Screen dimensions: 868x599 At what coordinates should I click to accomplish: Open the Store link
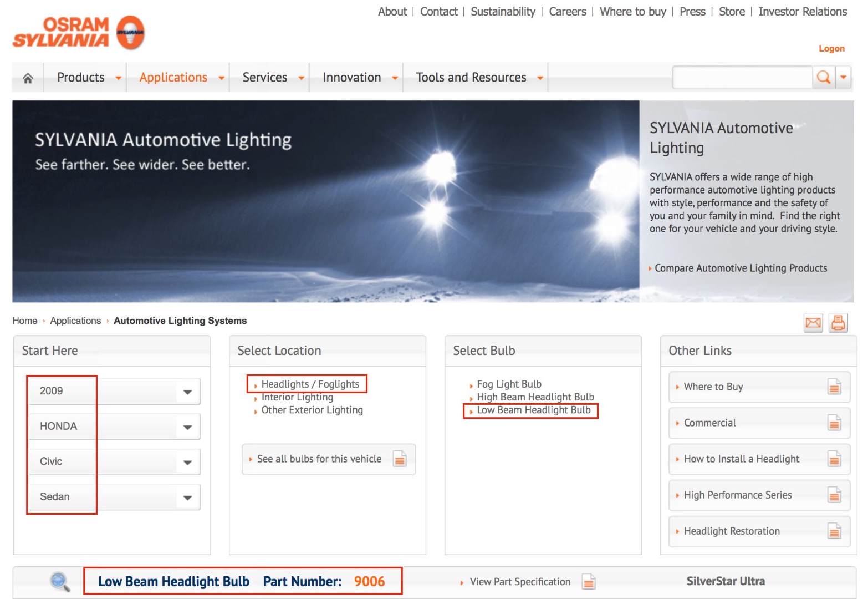[x=732, y=12]
